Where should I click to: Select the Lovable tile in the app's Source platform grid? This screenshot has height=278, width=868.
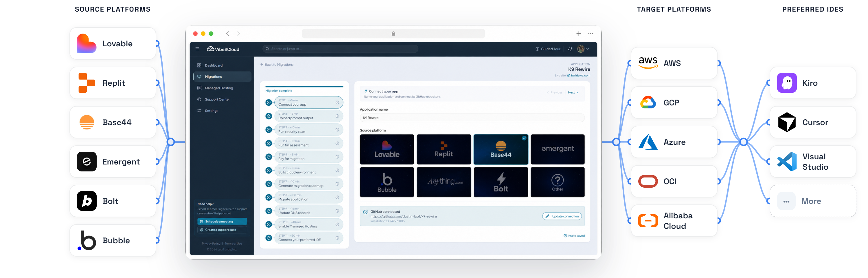[x=387, y=149]
